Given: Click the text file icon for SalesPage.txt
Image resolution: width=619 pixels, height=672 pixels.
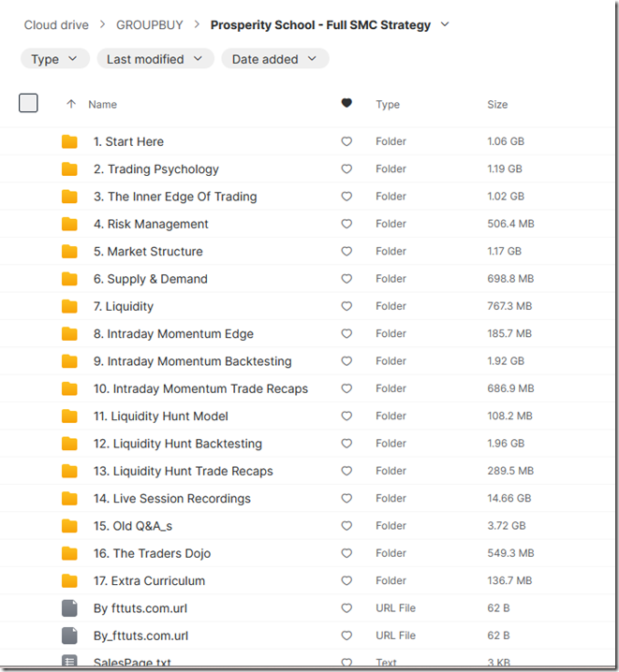Looking at the screenshot, I should (x=69, y=663).
